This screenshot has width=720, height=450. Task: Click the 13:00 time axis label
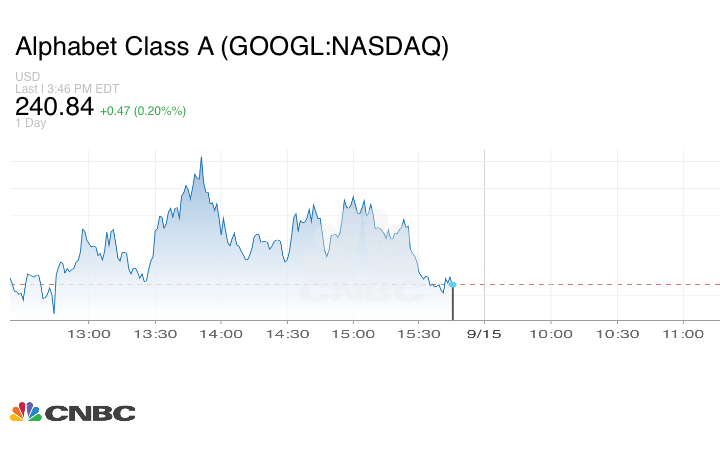click(88, 333)
